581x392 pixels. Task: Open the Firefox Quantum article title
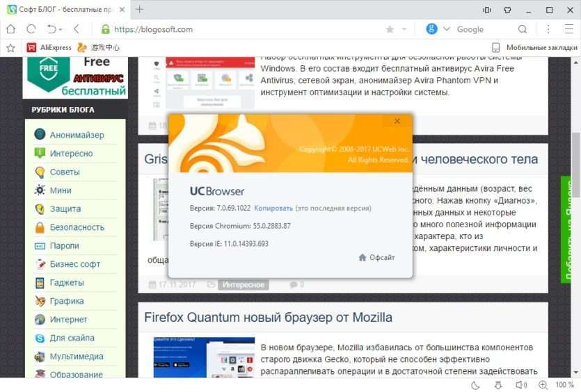point(269,318)
